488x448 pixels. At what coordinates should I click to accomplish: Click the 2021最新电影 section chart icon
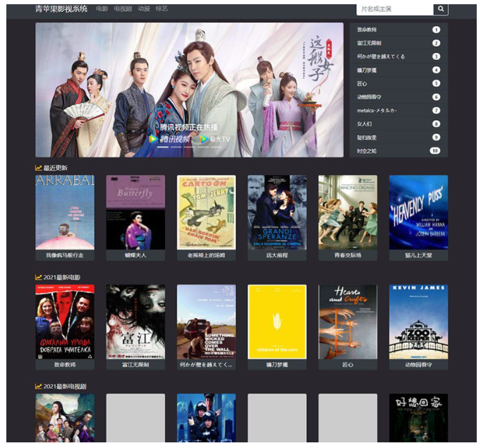point(39,277)
